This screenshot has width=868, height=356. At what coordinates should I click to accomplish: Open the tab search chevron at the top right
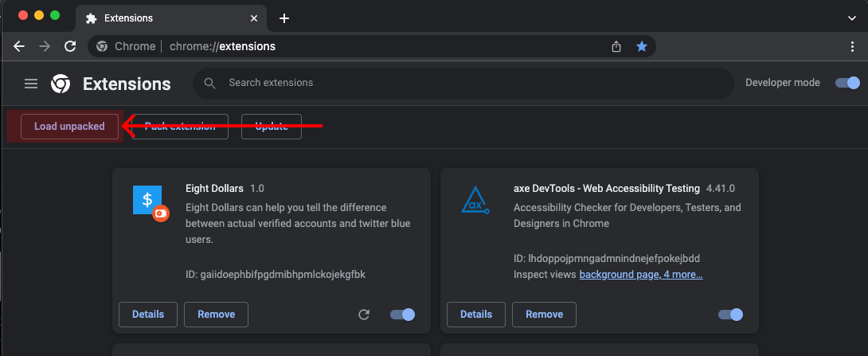852,18
